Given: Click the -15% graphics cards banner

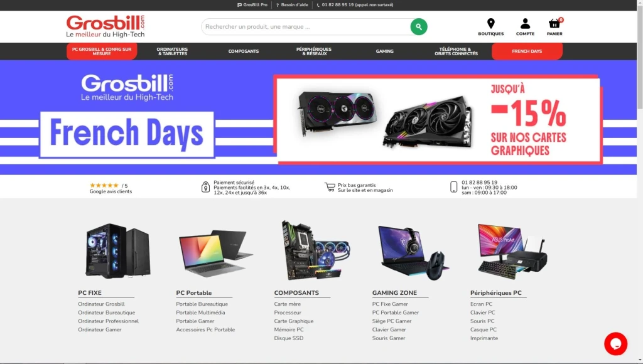Looking at the screenshot, I should coord(438,119).
